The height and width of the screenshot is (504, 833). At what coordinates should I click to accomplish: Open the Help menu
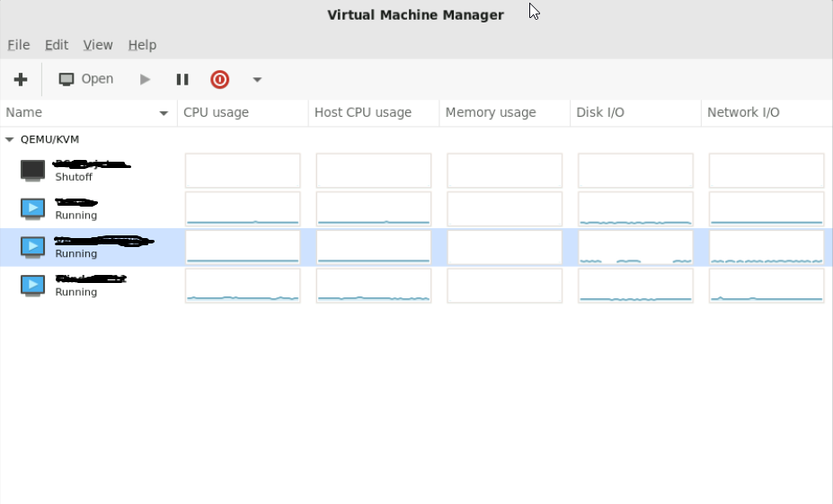(x=142, y=45)
